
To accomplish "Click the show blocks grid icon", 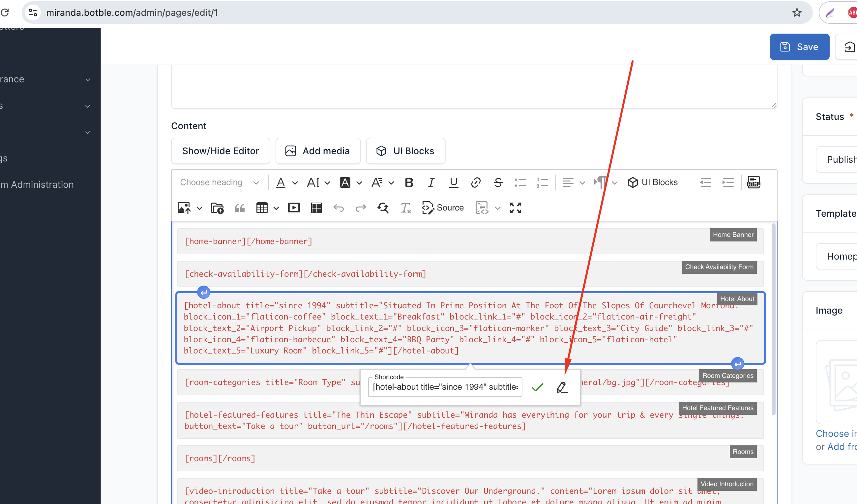I will pos(316,208).
